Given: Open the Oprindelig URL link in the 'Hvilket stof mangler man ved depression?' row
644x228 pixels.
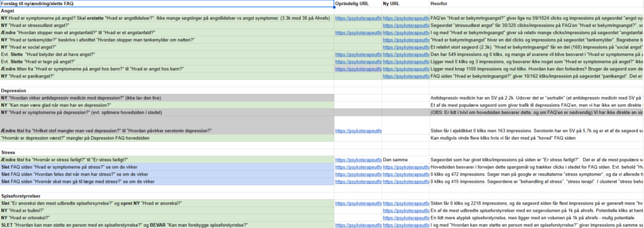Looking at the screenshot, I should (358, 131).
